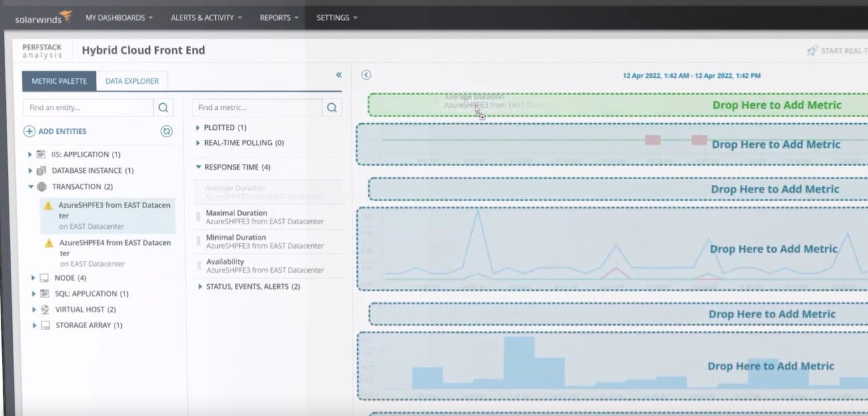Click the SQL: Application type icon
The image size is (868, 416).
[45, 294]
